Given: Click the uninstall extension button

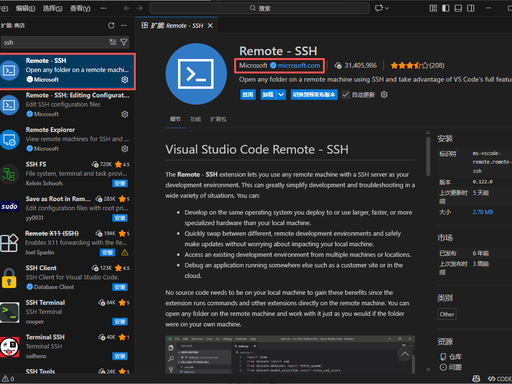Looking at the screenshot, I should [x=268, y=95].
